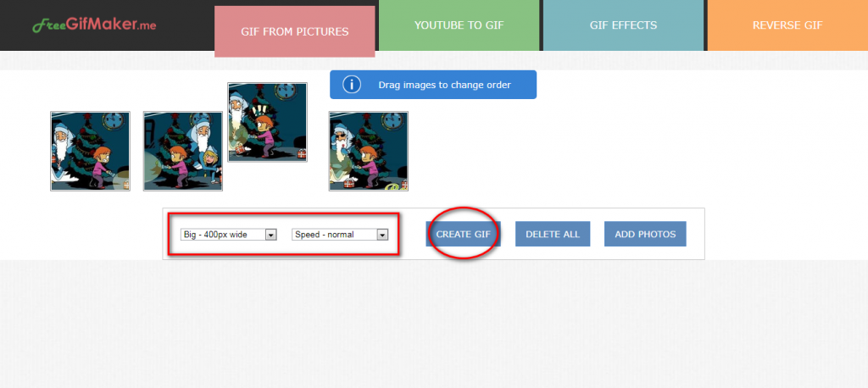This screenshot has height=388, width=868.
Task: Select the first thumbnail of Santa at the tree
Action: click(90, 151)
